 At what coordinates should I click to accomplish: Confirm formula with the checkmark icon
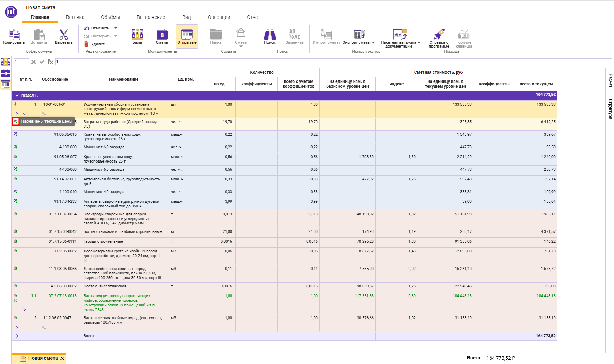[x=42, y=62]
